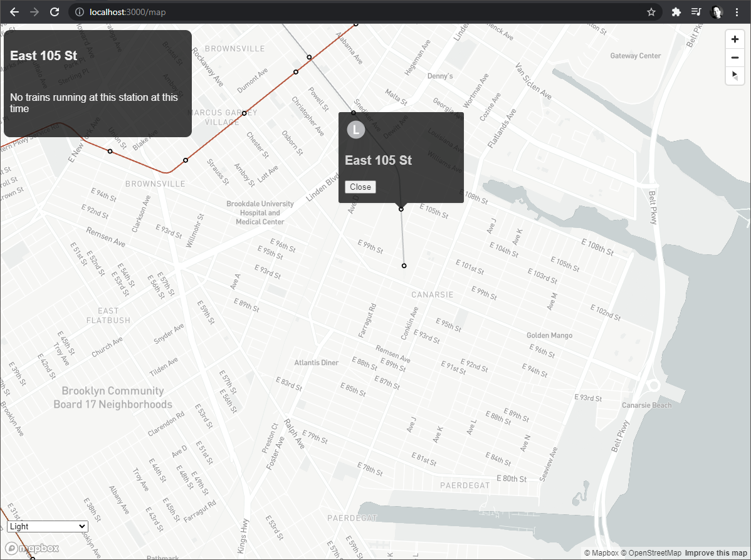The height and width of the screenshot is (560, 751).
Task: Open the Light map style dropdown
Action: (x=48, y=527)
